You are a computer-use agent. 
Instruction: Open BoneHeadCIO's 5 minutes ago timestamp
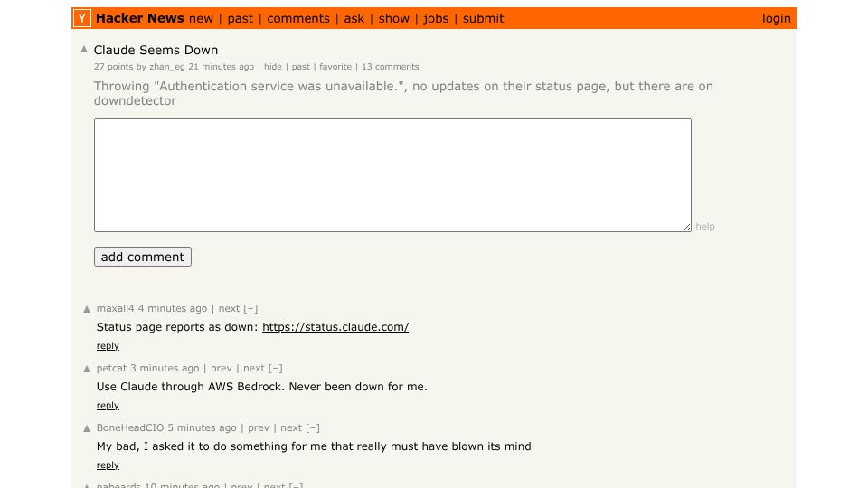(202, 428)
